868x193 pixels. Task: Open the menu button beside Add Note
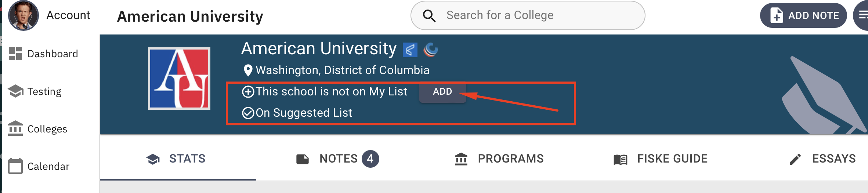861,15
